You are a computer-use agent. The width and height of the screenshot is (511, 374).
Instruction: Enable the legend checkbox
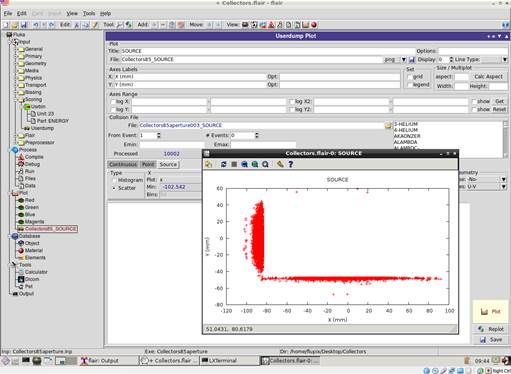[x=409, y=85]
